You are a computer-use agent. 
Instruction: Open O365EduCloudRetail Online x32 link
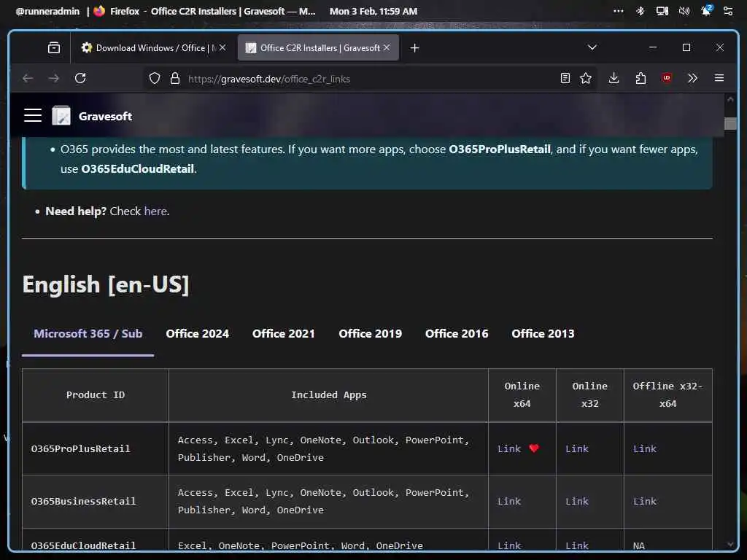(577, 545)
